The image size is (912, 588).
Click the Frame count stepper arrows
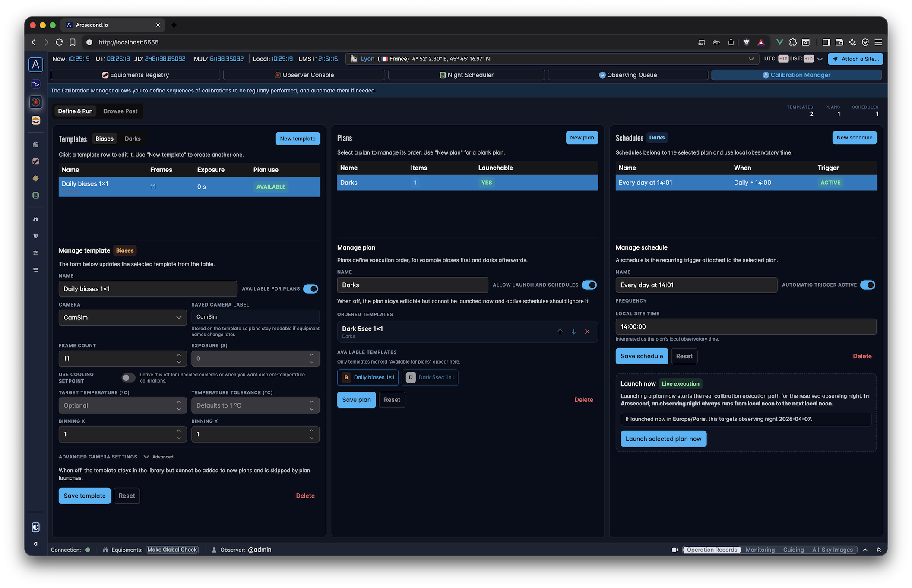point(179,358)
